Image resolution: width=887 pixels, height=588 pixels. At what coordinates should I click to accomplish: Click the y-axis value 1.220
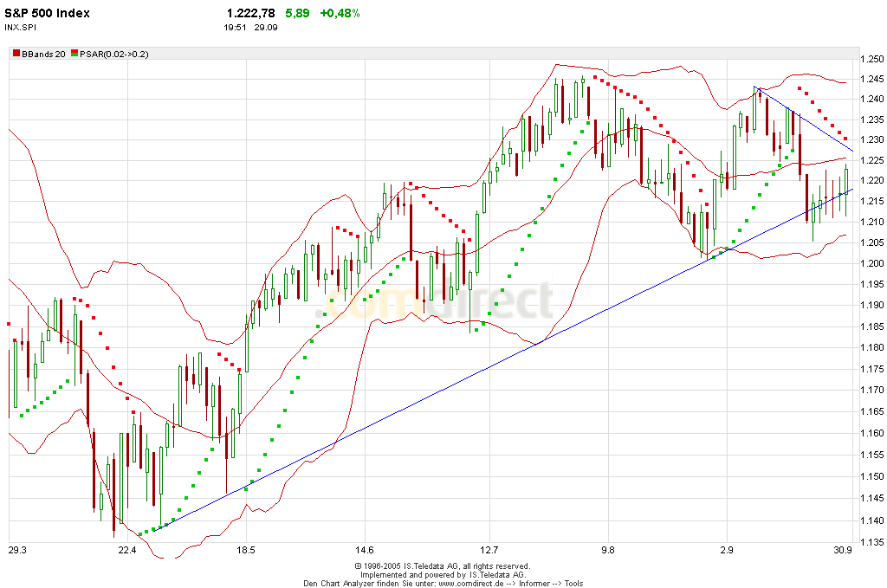click(x=871, y=180)
